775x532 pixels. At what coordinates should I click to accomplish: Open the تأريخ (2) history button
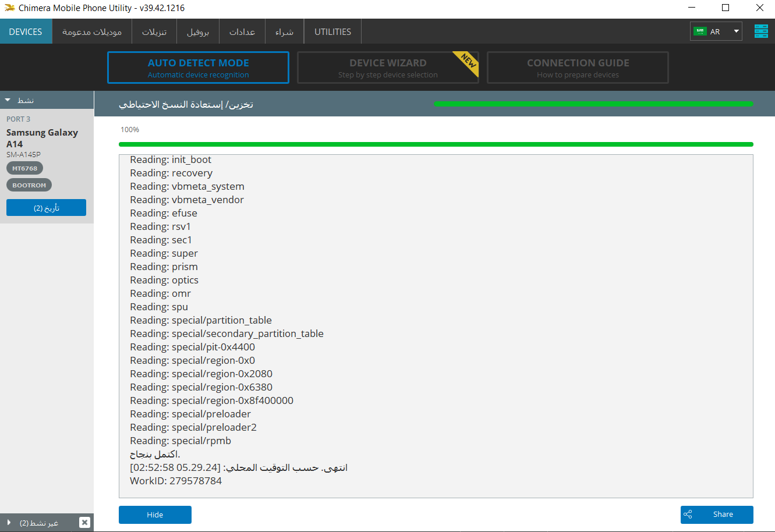pos(46,208)
